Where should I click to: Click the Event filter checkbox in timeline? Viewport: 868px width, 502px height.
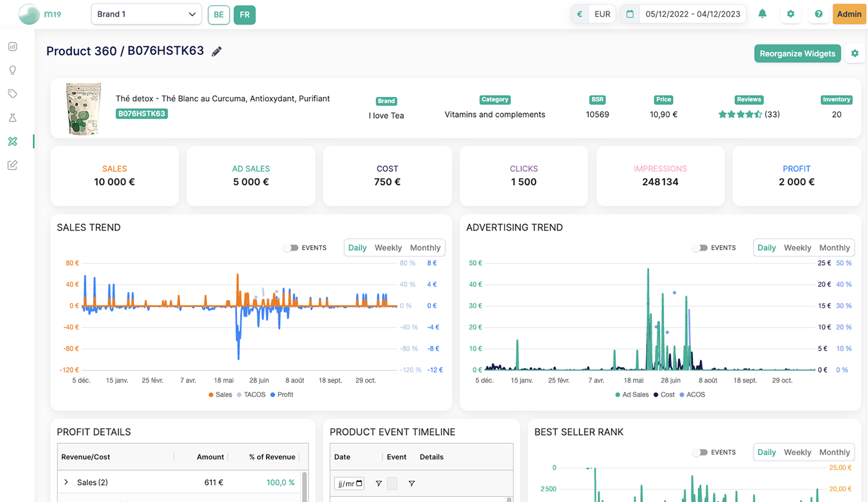[x=392, y=483]
